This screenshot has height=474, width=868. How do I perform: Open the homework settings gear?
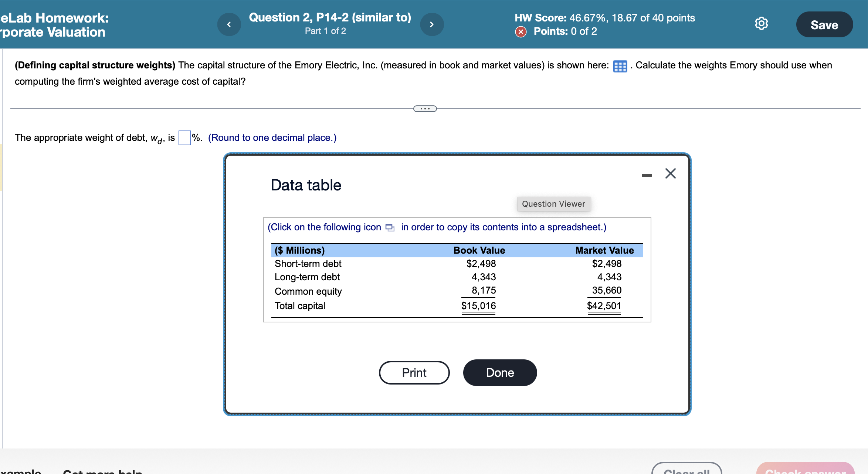point(761,23)
